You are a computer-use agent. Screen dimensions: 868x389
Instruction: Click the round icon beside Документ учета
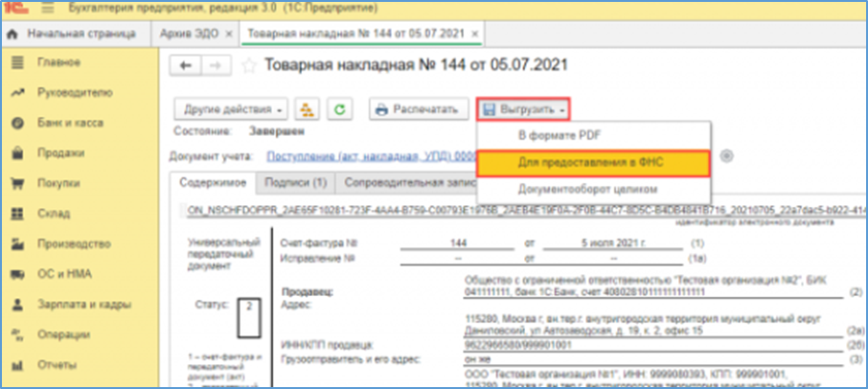[728, 157]
